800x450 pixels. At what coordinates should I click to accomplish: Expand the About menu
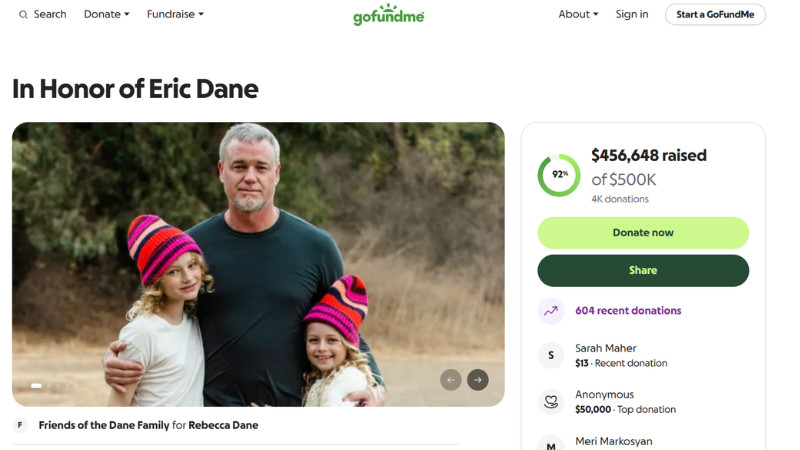pyautogui.click(x=578, y=15)
